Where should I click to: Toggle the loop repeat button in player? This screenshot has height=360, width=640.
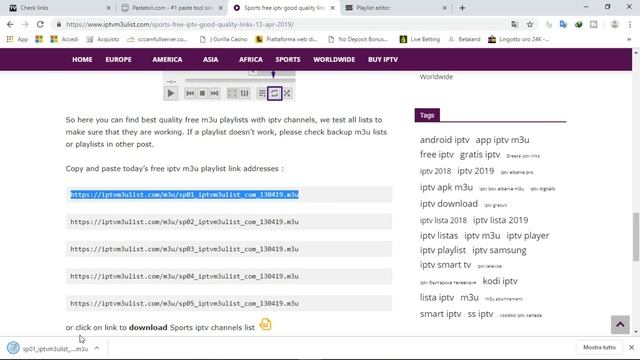pyautogui.click(x=274, y=93)
